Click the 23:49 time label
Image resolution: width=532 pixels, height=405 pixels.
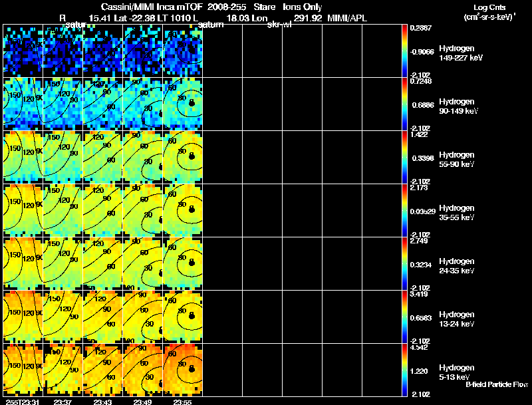[142, 402]
